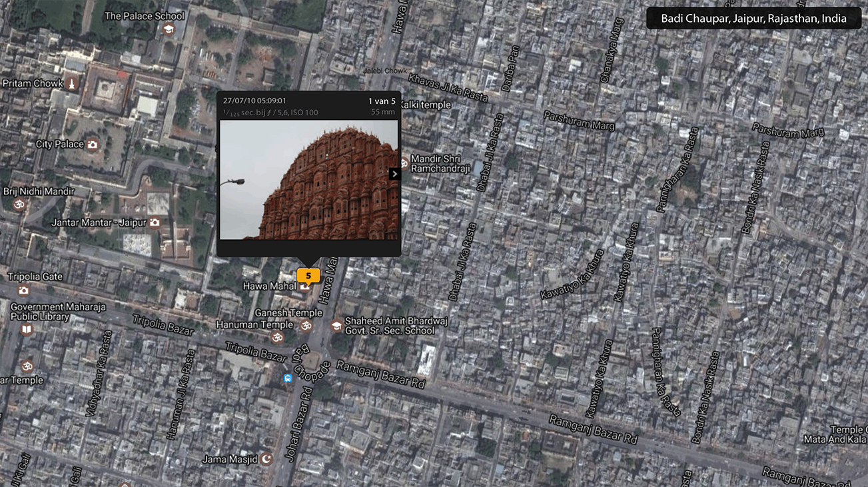Click the 'Chanakya Marg' street label
This screenshot has width=868, height=487.
coord(611,51)
